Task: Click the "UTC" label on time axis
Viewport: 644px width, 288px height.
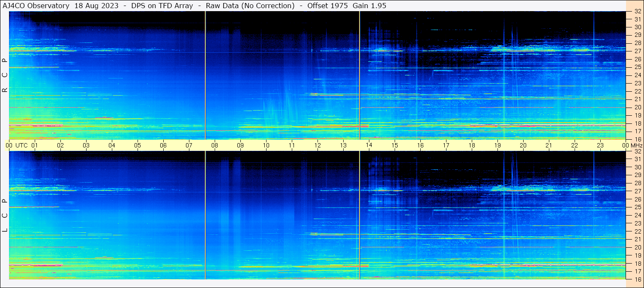Action: [x=21, y=145]
